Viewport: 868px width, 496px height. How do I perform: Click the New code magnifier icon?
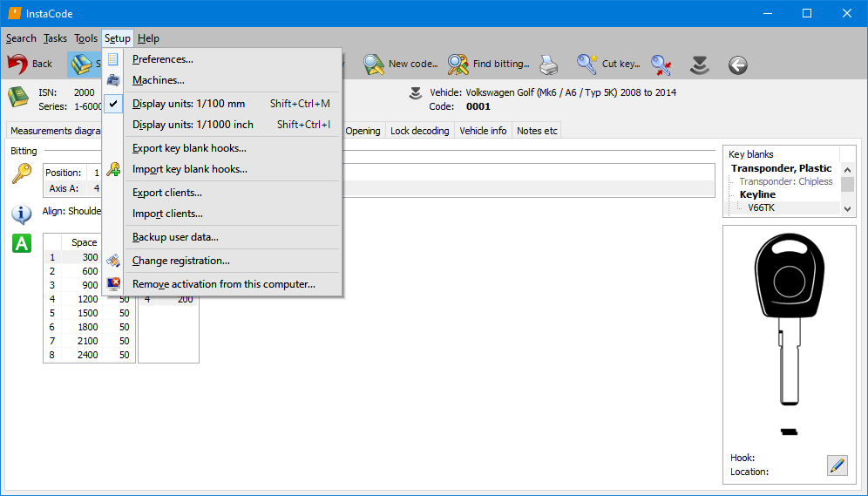375,64
